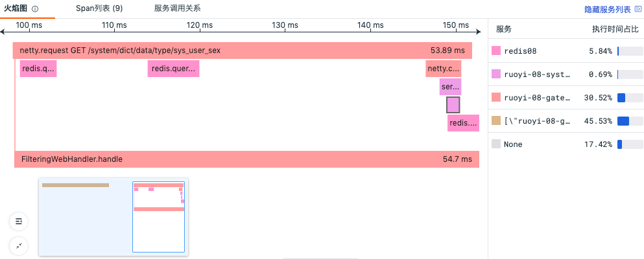This screenshot has height=259, width=644.
Task: Click the collapse arrows icon button
Action: [18, 246]
